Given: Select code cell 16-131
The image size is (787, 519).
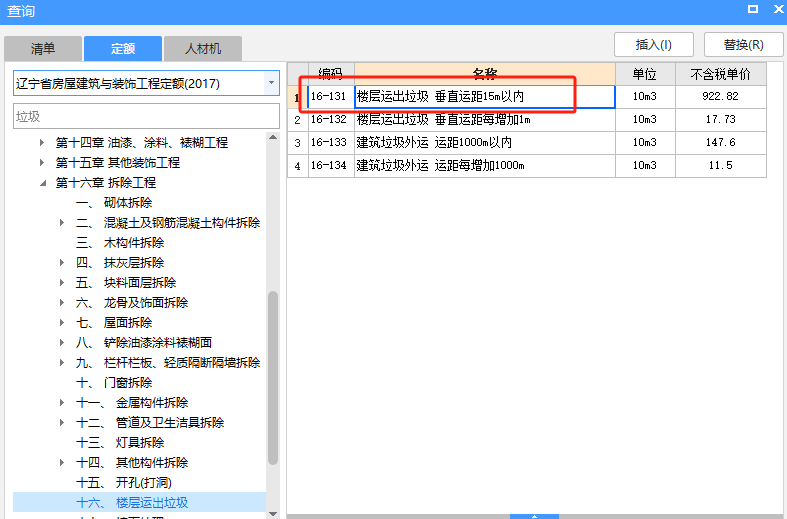Looking at the screenshot, I should 331,96.
